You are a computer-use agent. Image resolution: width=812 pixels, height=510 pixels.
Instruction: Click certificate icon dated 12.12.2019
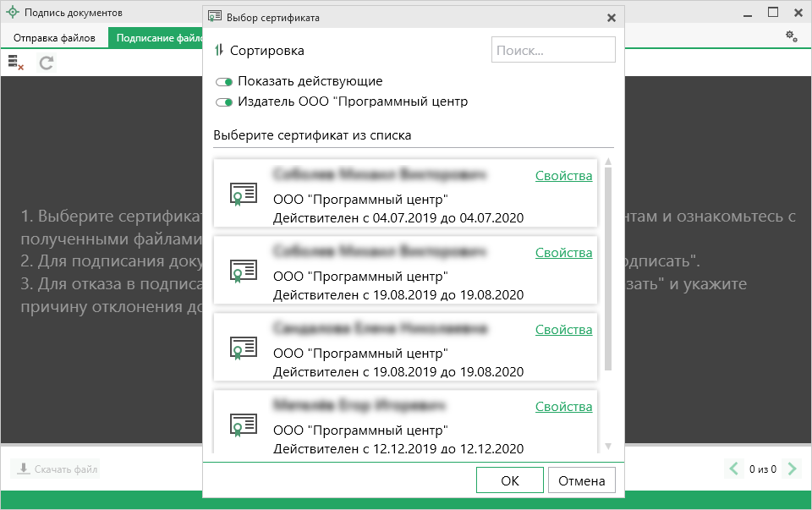pos(244,425)
